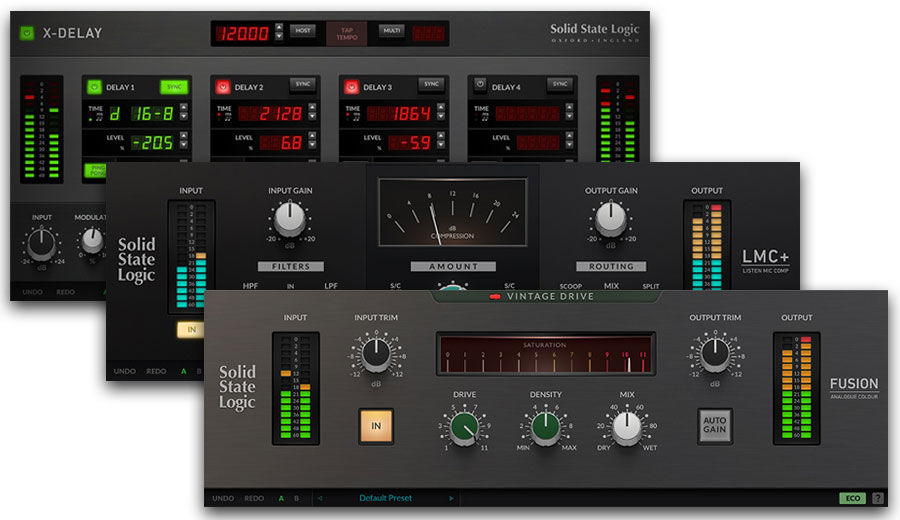Click the LMC+ compression VU meter

(452, 212)
